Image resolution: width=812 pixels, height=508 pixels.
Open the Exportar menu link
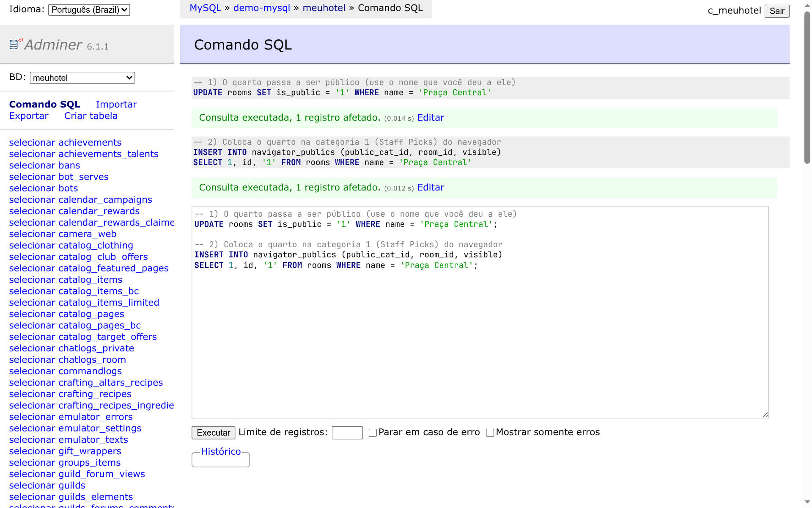click(x=29, y=116)
